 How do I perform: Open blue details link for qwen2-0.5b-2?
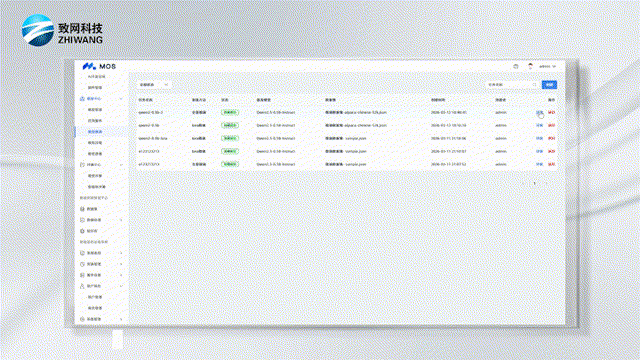click(540, 112)
